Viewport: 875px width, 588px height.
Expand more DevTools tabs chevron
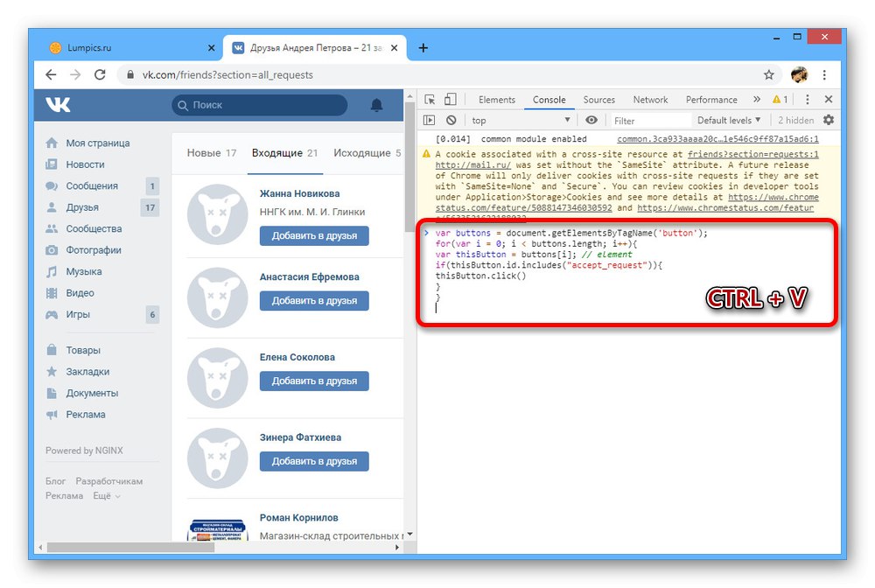(757, 99)
